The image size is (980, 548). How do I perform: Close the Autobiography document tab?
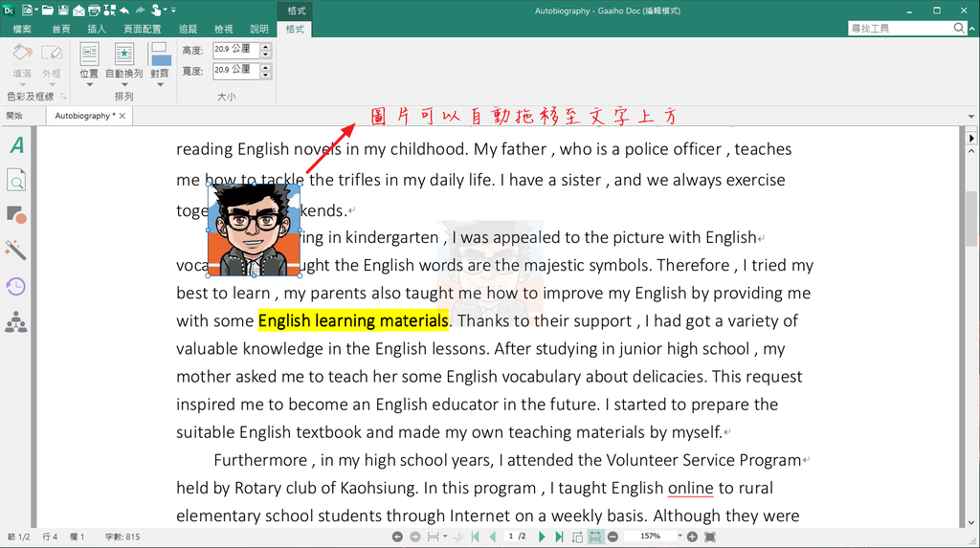click(x=123, y=116)
